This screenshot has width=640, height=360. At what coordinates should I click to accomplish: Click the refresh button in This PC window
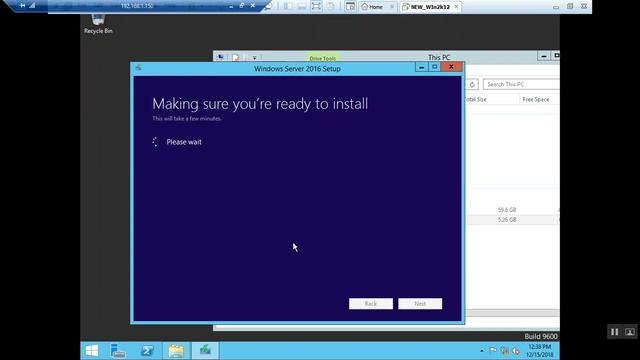coord(472,84)
